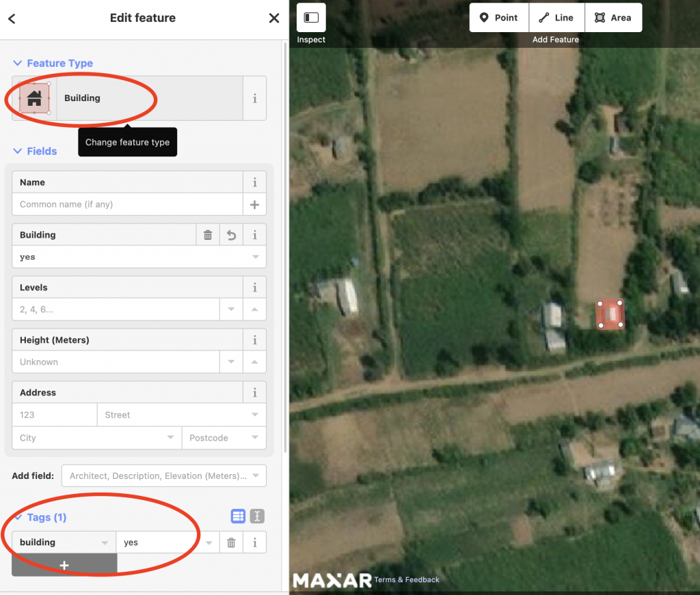Revert Building field changes with undo icon
Screen dimensions: 700x595
[232, 235]
